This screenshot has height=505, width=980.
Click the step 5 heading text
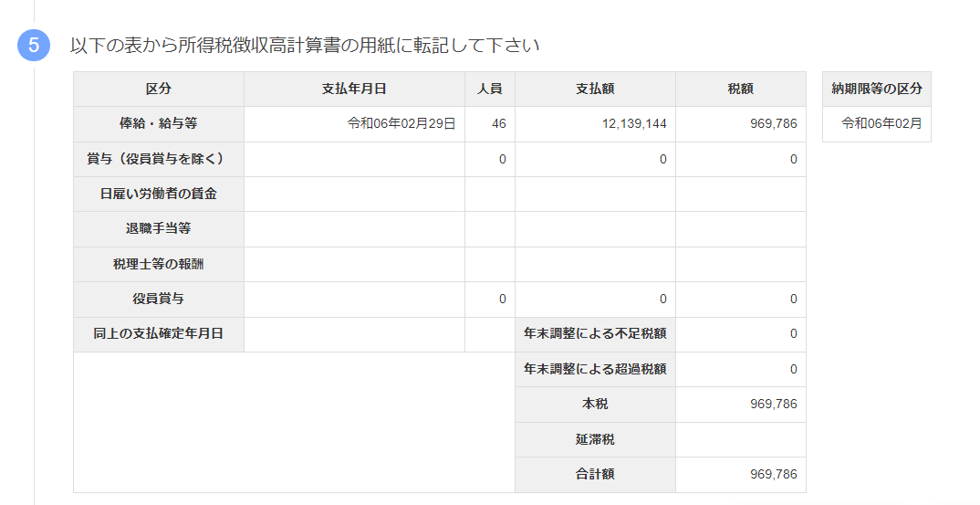305,46
